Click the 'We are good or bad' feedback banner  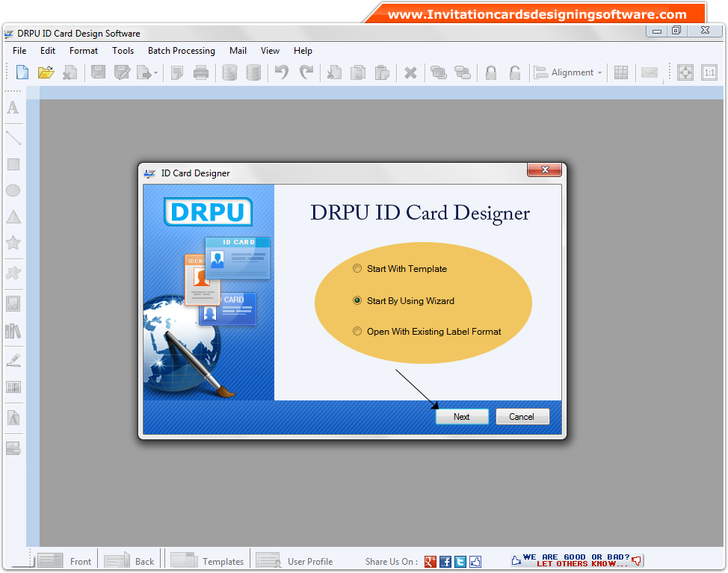click(x=576, y=560)
